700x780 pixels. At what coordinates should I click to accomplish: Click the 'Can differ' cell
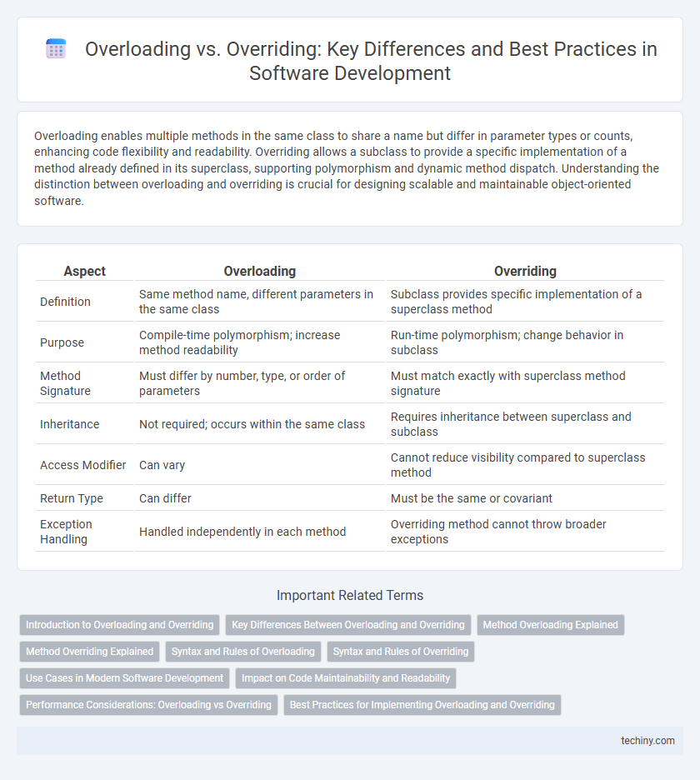point(260,498)
